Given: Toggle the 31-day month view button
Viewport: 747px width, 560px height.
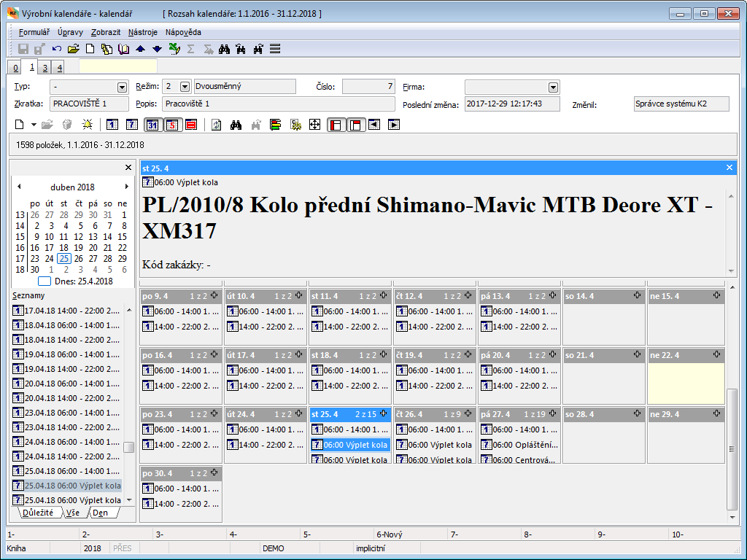Looking at the screenshot, I should (152, 125).
